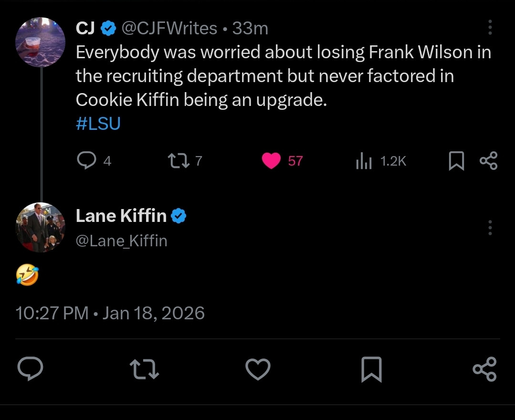This screenshot has width=515, height=420.
Task: Open @CJFWrites handle
Action: point(169,29)
